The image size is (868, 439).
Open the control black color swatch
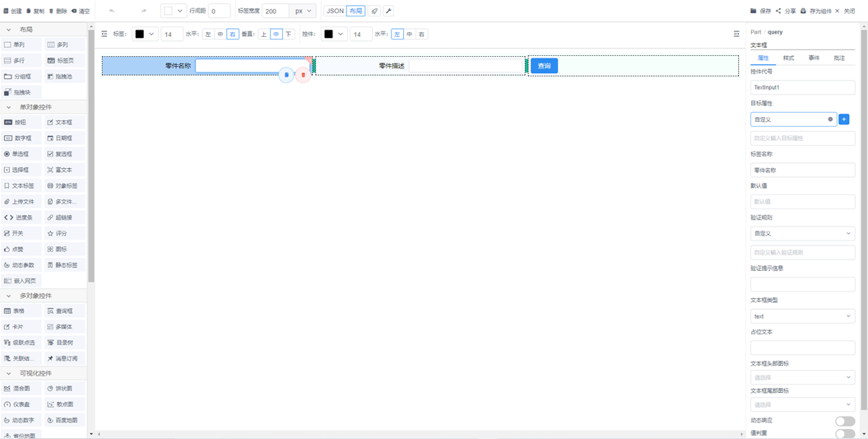point(334,35)
